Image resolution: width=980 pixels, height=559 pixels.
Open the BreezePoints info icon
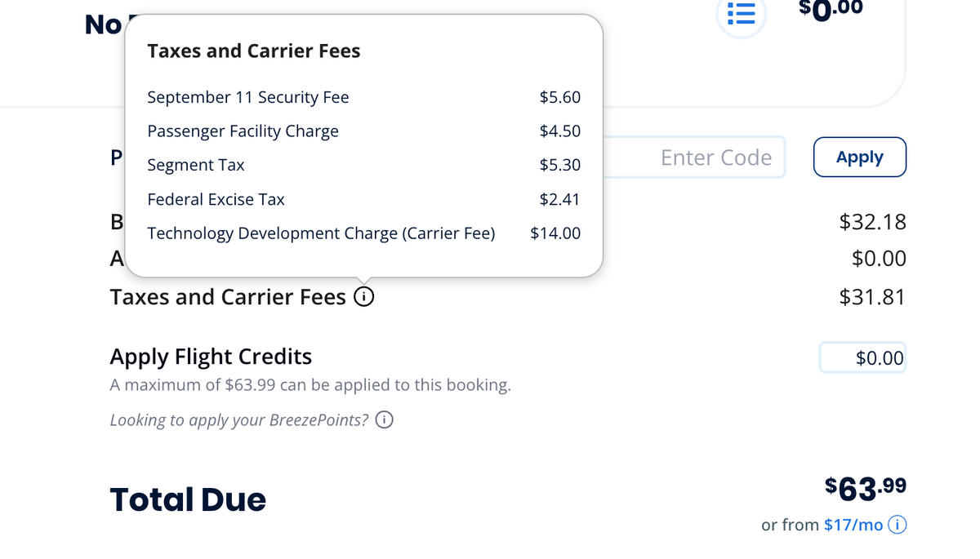(384, 419)
